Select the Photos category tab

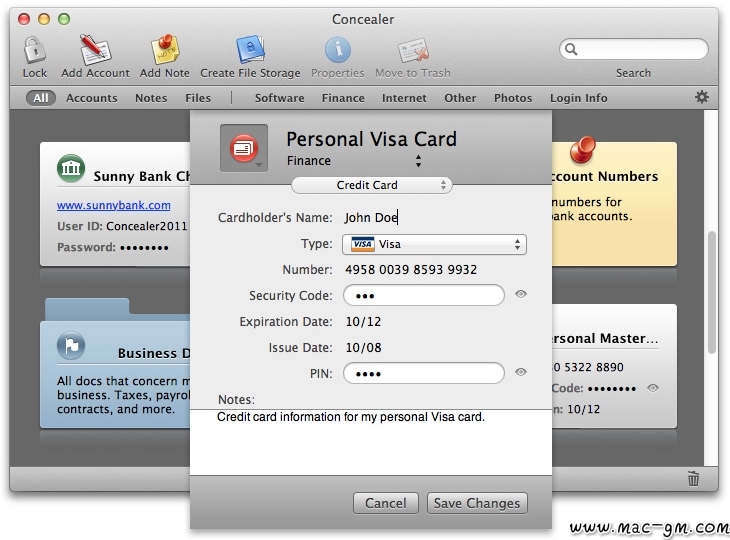click(513, 98)
